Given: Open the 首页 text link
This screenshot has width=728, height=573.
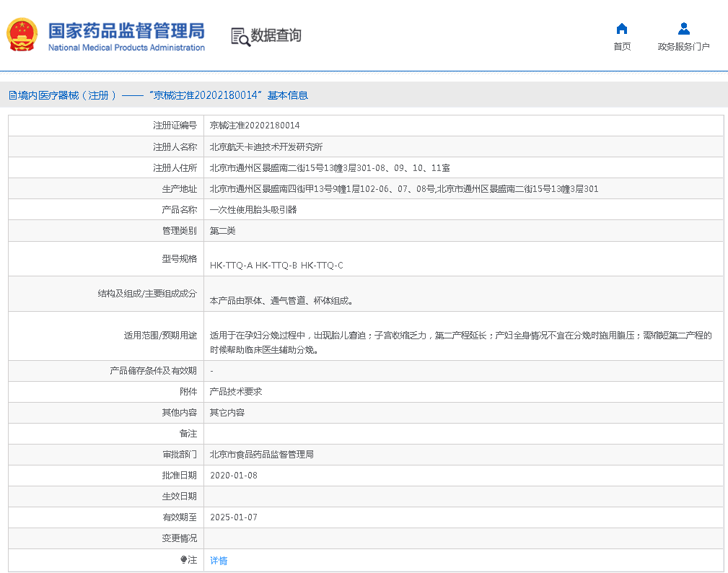Looking at the screenshot, I should pos(621,47).
